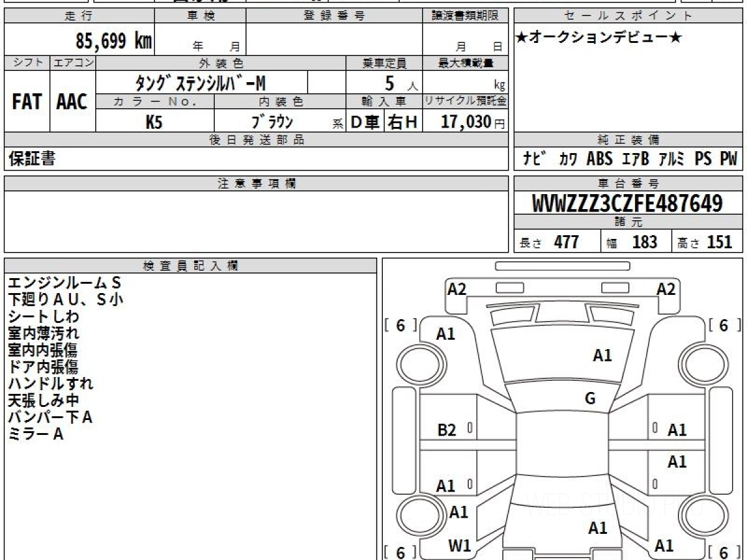747x560 pixels.
Task: Select inspector note ドア内張傷
Action: point(42,367)
